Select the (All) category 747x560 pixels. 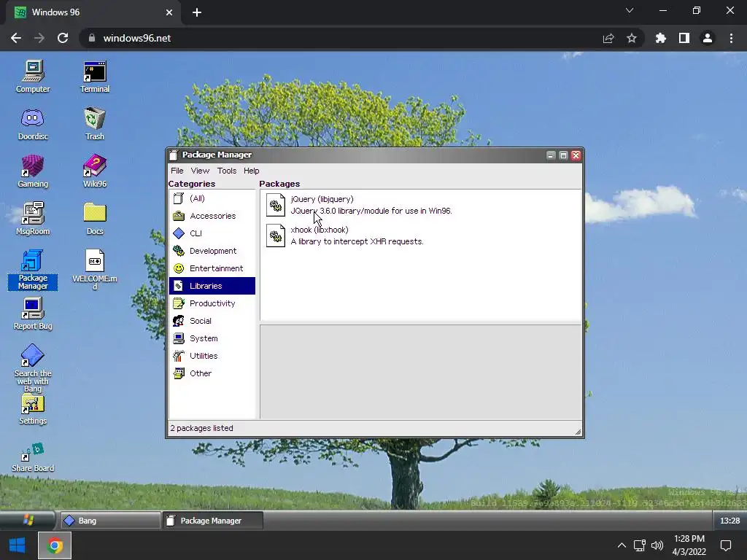(212, 198)
